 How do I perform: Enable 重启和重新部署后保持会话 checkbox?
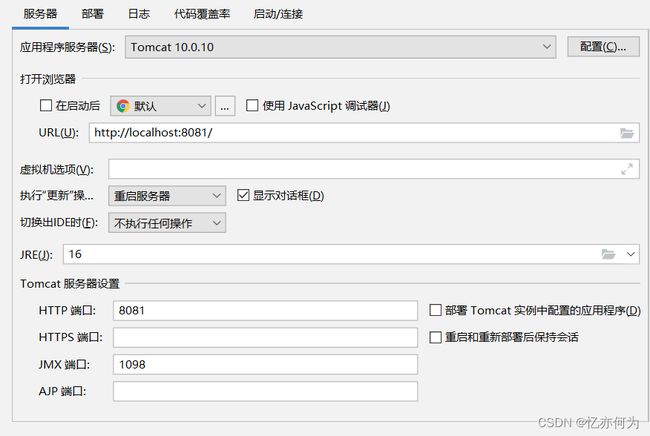click(435, 337)
